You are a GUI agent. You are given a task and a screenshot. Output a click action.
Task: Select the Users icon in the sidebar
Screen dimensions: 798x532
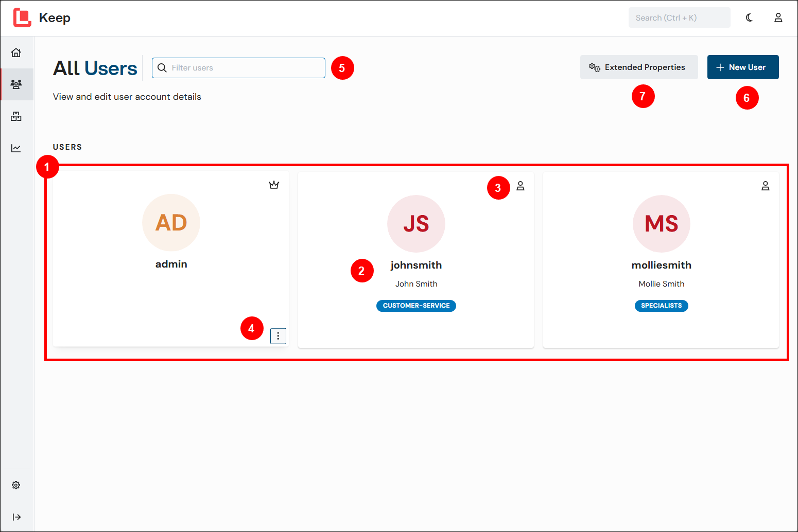point(16,84)
